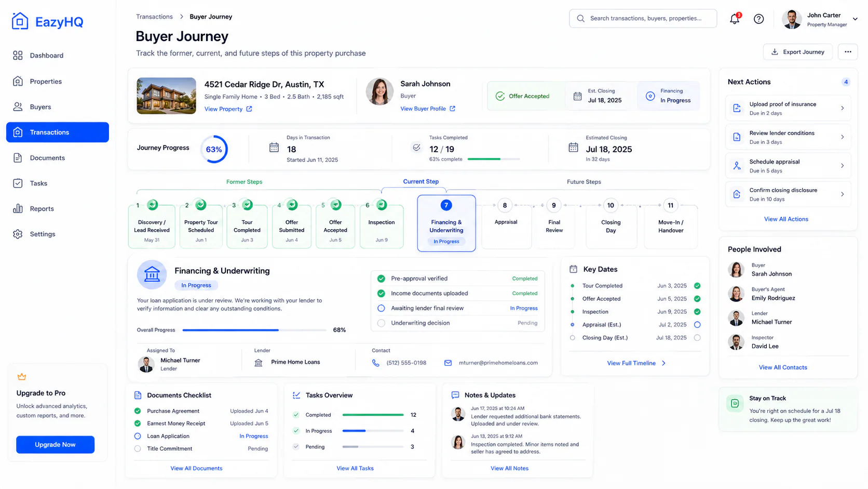Click the phone icon next to (512) 555-0198
The height and width of the screenshot is (489, 868).
click(x=375, y=363)
